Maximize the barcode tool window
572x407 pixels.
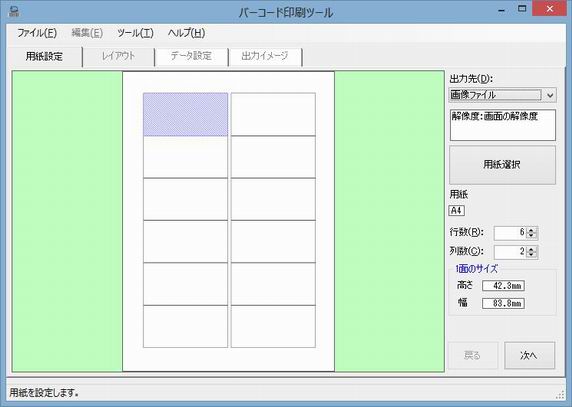(x=522, y=9)
